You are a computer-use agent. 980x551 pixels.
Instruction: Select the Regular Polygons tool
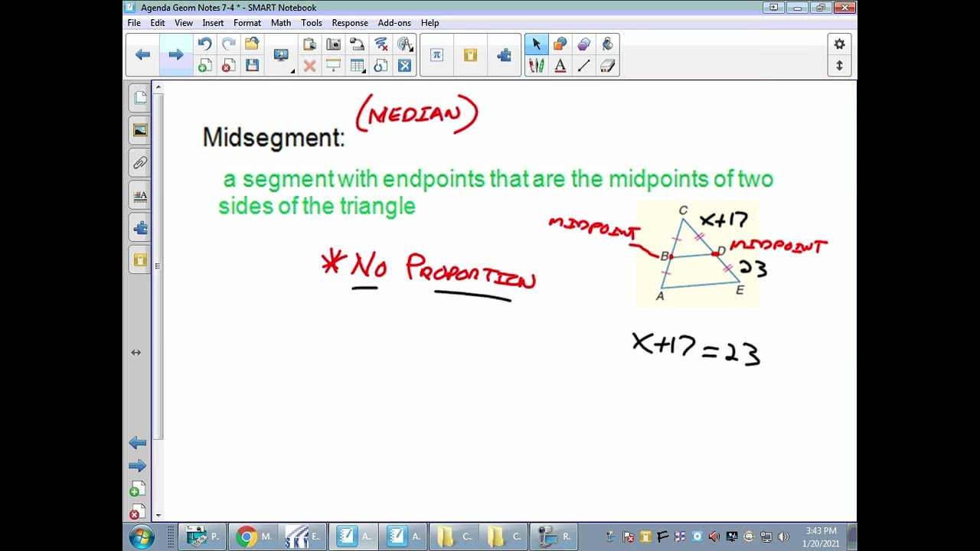coord(583,44)
